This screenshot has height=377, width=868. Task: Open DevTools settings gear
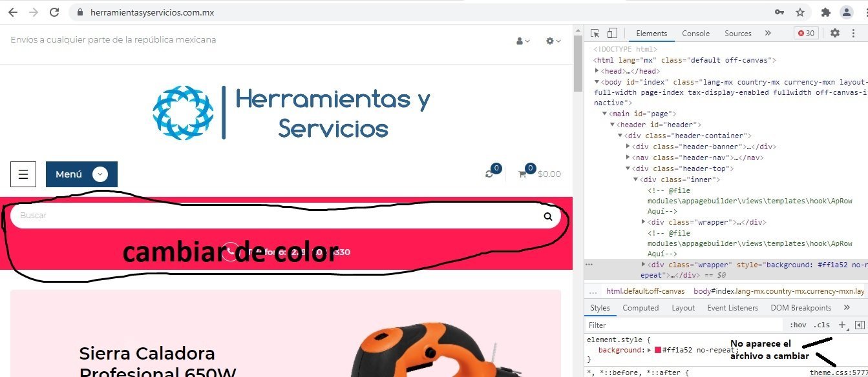835,34
